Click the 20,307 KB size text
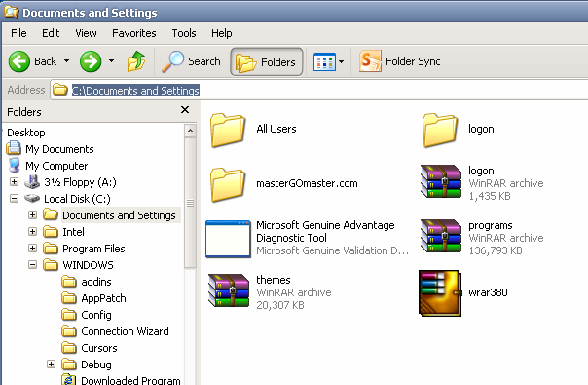Viewport: 588px width, 385px height. 280,305
